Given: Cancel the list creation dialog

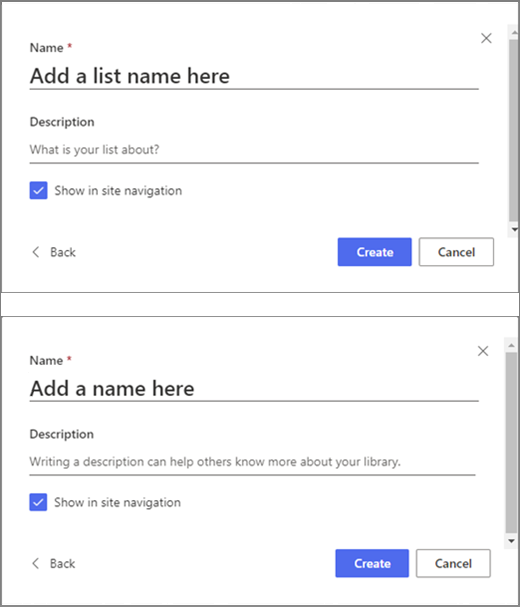Looking at the screenshot, I should point(456,252).
